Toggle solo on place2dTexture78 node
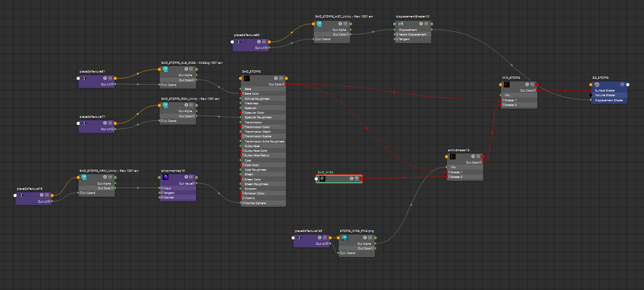644x290 pixels. click(42, 195)
